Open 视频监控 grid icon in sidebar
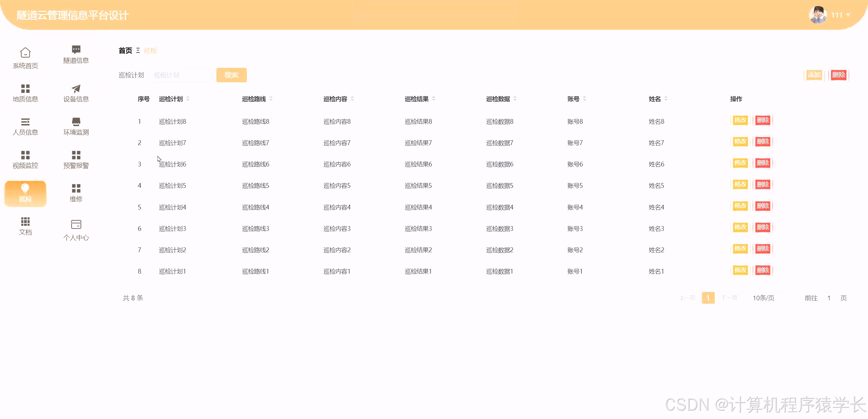868x419 pixels. click(25, 155)
